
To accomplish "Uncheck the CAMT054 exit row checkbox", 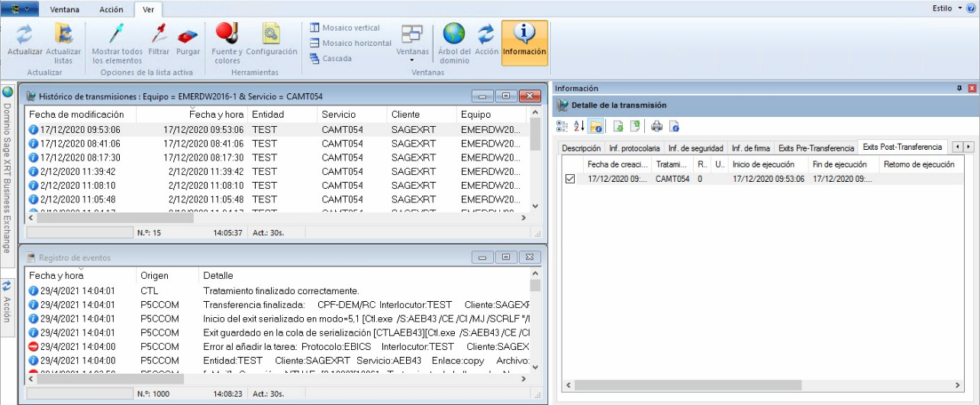I will coord(570,180).
